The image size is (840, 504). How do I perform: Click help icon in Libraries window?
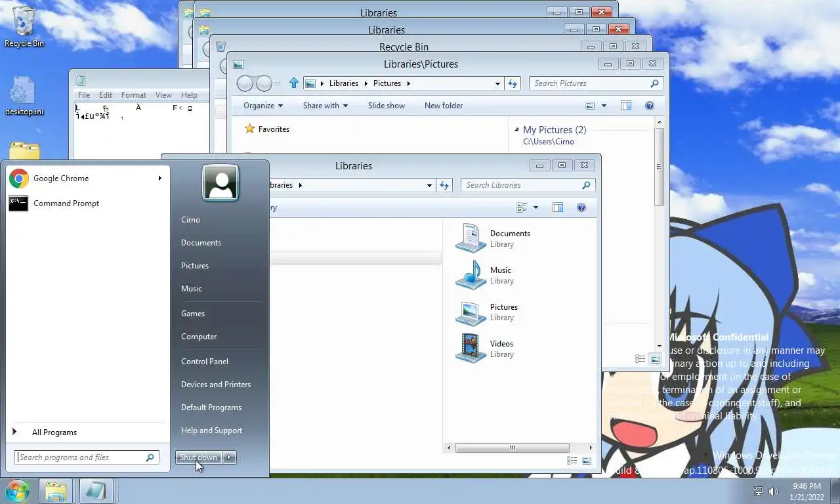point(581,207)
